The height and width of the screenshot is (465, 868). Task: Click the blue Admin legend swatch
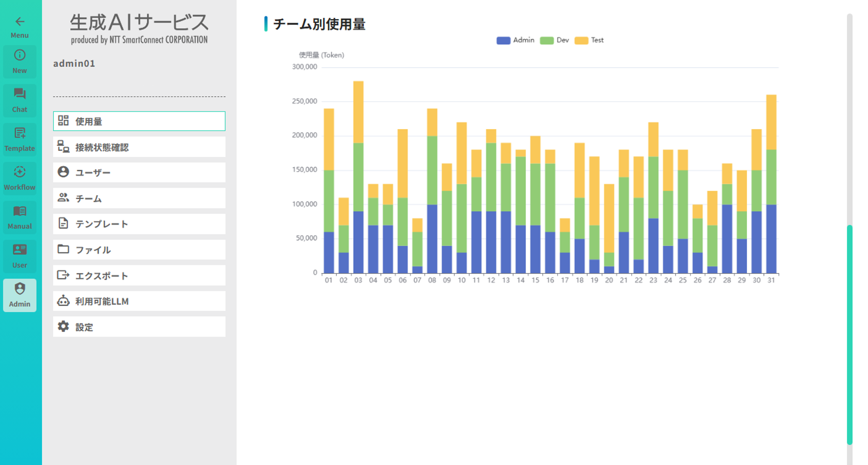[x=503, y=40]
